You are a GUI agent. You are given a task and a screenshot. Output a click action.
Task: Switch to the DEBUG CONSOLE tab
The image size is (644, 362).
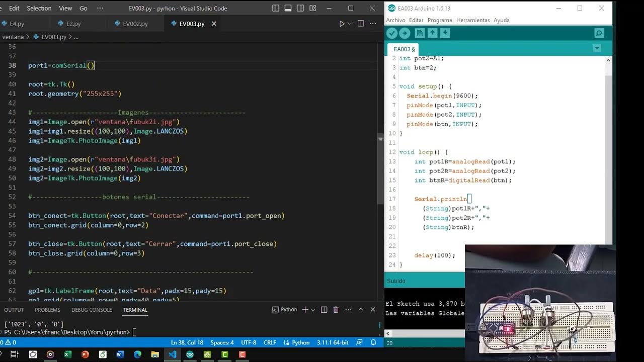click(x=92, y=310)
